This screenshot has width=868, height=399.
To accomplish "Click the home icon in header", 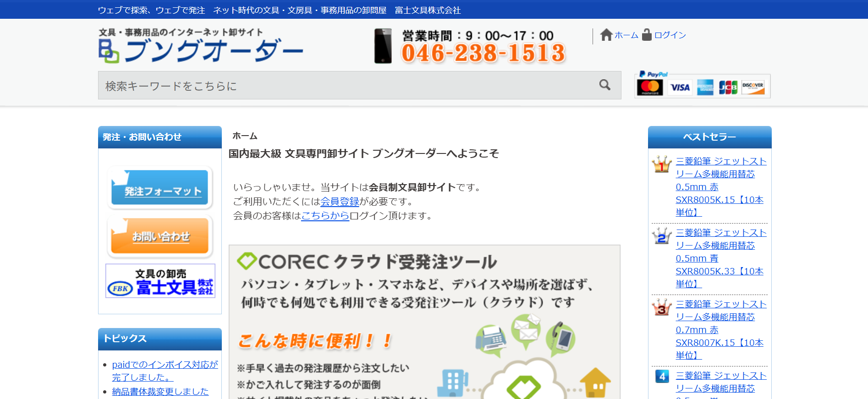I will [606, 35].
